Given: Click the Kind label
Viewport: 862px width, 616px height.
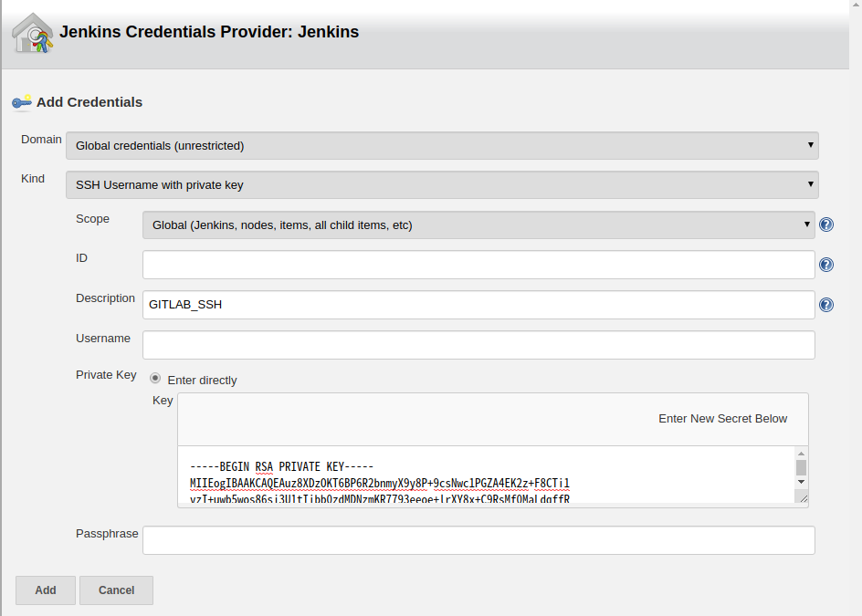Looking at the screenshot, I should [x=33, y=179].
